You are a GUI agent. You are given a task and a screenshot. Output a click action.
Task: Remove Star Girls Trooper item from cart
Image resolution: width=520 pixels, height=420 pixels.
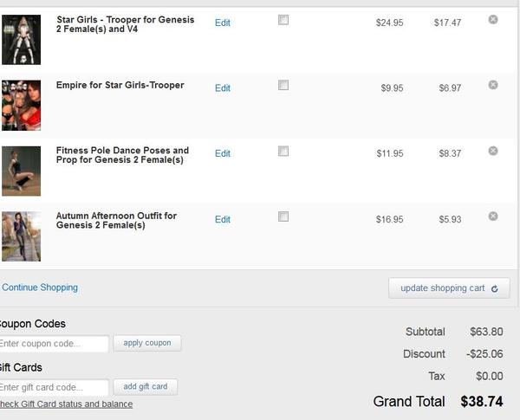click(x=493, y=19)
